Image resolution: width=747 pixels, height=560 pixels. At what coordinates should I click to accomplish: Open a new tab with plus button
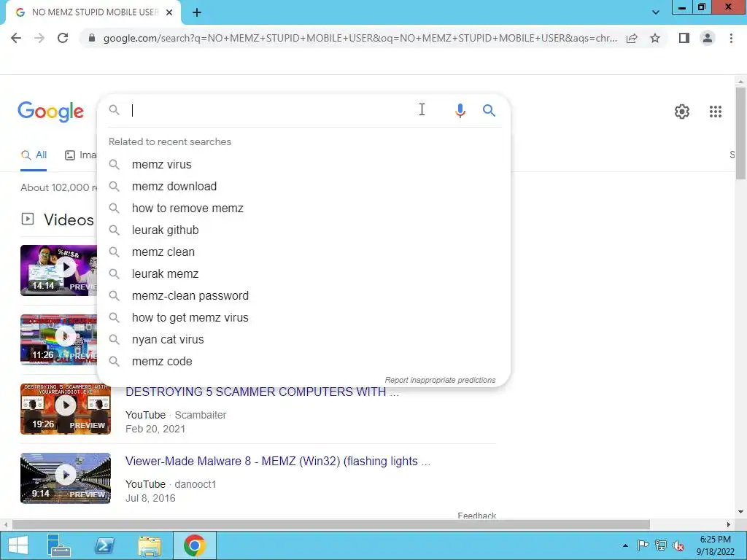click(197, 12)
